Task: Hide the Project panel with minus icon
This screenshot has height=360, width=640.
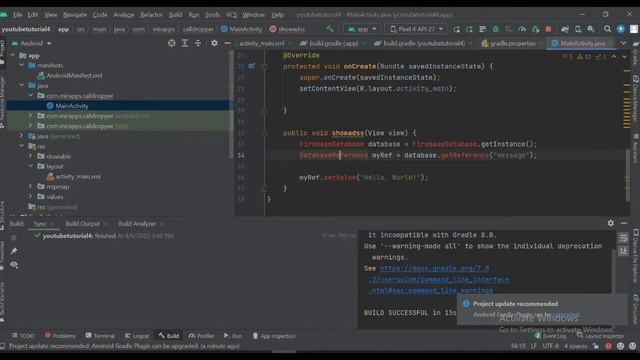Action: tap(227, 43)
